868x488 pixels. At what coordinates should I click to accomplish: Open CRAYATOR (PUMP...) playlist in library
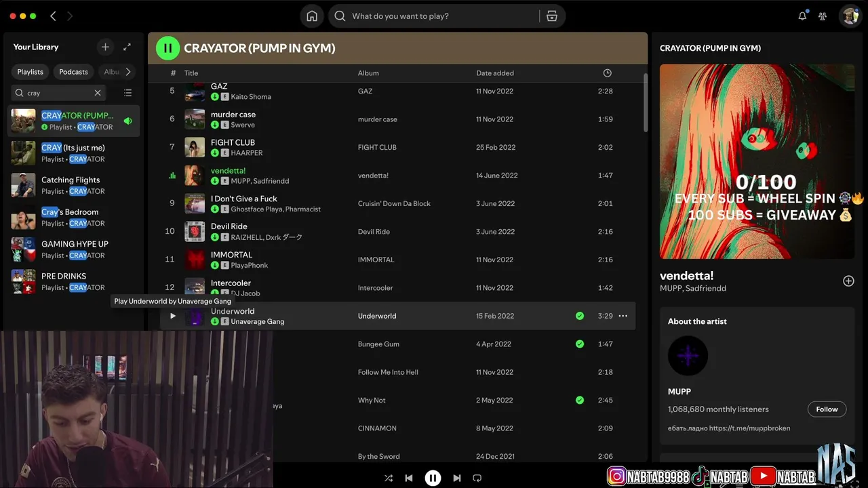click(x=73, y=121)
